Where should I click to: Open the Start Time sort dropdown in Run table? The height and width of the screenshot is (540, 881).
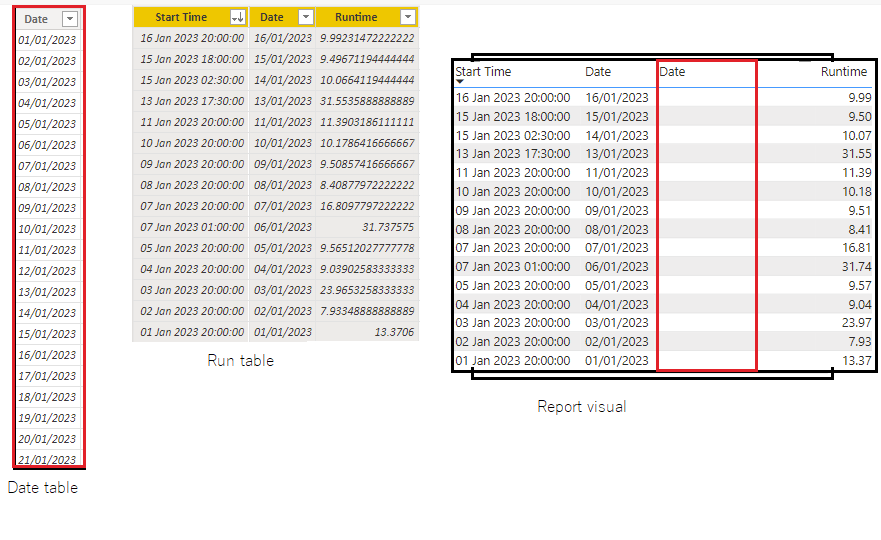click(238, 17)
